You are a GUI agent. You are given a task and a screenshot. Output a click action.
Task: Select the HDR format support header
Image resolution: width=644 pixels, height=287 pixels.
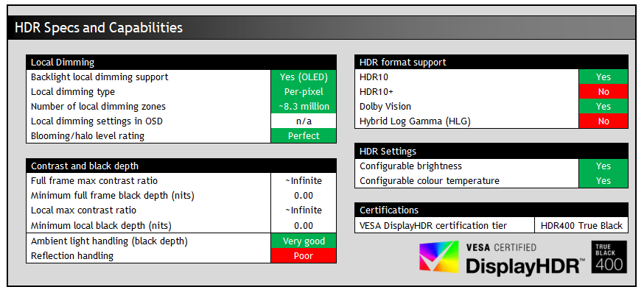coord(491,63)
